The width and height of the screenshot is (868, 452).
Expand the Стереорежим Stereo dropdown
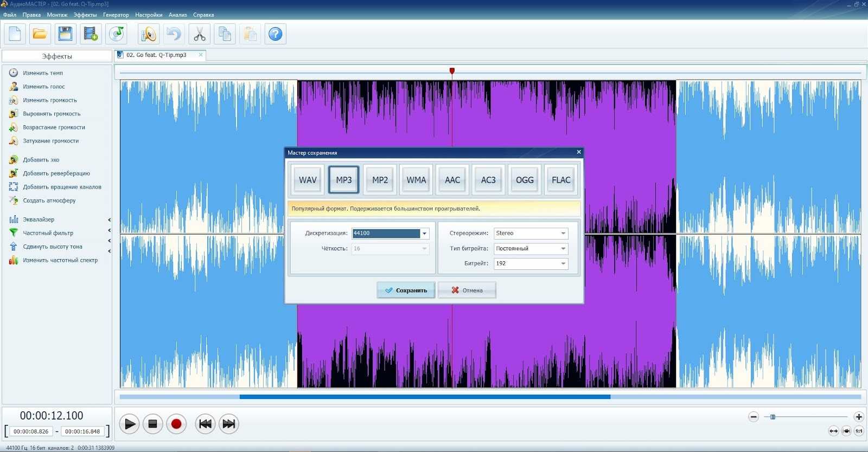tap(563, 234)
